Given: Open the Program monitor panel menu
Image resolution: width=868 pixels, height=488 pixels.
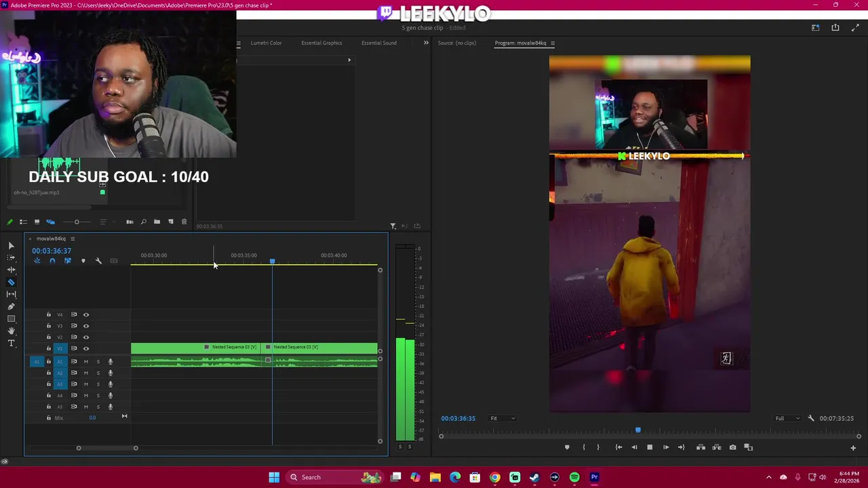Looking at the screenshot, I should point(553,43).
